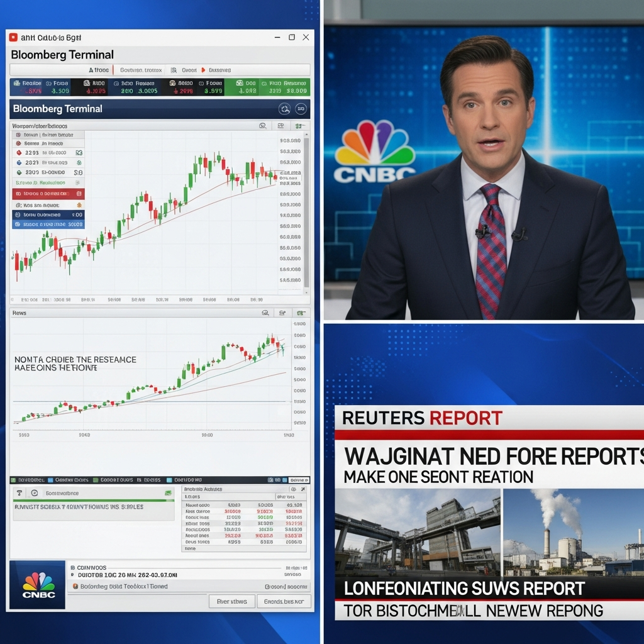Click the magnifier icon in the lower chart header
The width and height of the screenshot is (644, 644).
pos(265,313)
